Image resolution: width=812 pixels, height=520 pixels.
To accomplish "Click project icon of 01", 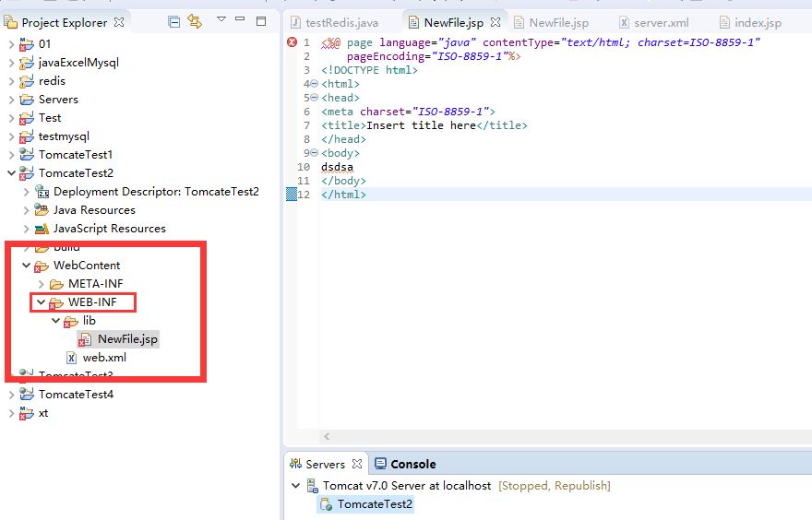I will 27,44.
